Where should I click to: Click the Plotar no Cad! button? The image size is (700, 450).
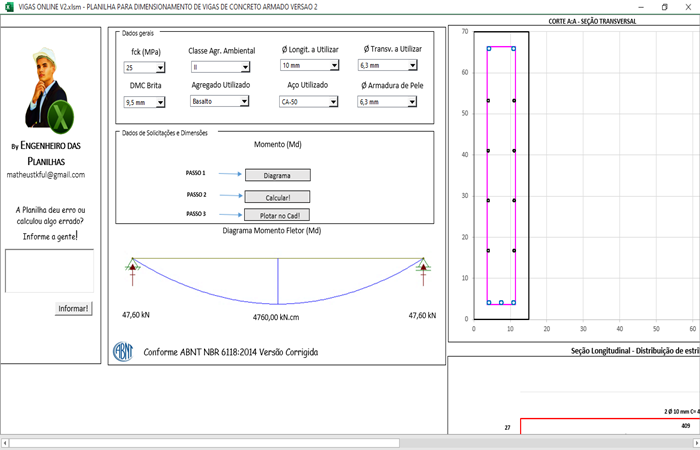point(277,215)
